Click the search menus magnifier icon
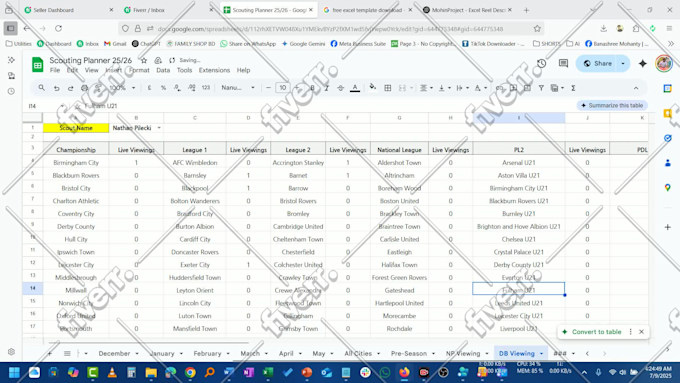The height and width of the screenshot is (383, 680). coord(42,88)
